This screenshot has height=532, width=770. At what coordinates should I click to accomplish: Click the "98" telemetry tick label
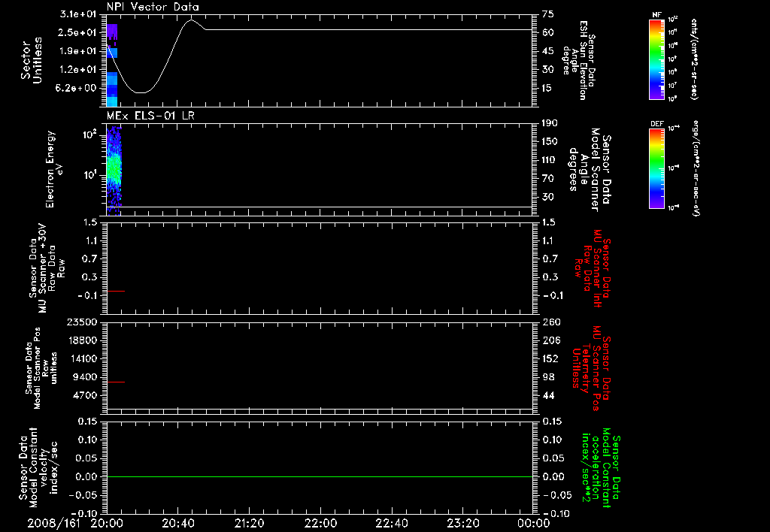(x=548, y=377)
